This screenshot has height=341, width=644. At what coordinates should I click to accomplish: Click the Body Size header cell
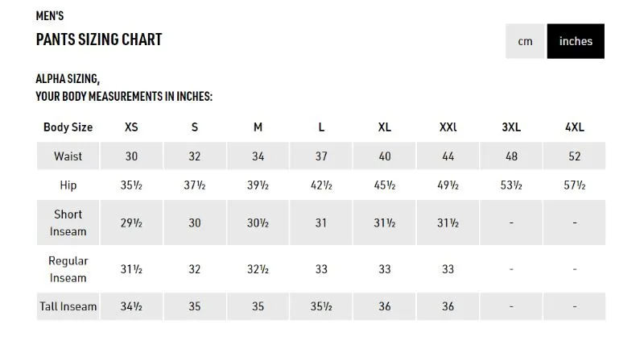pos(68,127)
